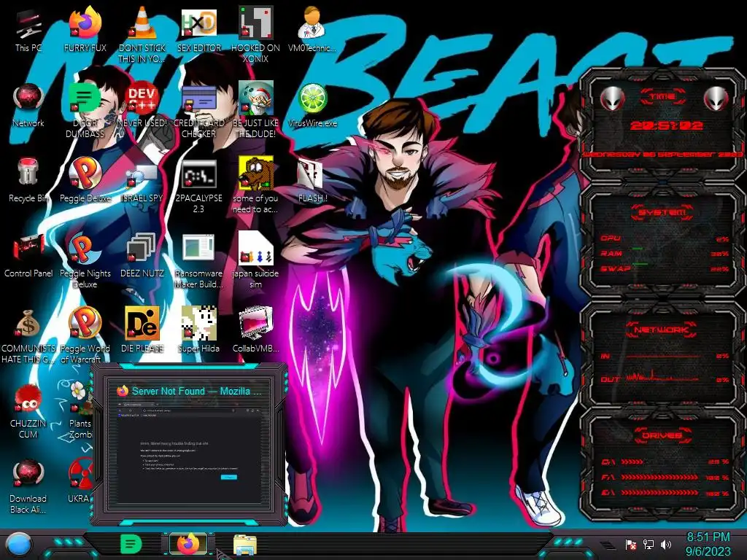Click the DRIVES widget header

(662, 435)
